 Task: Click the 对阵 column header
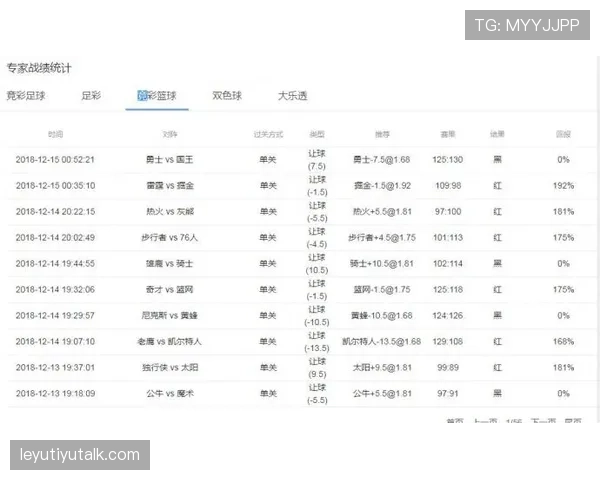170,134
